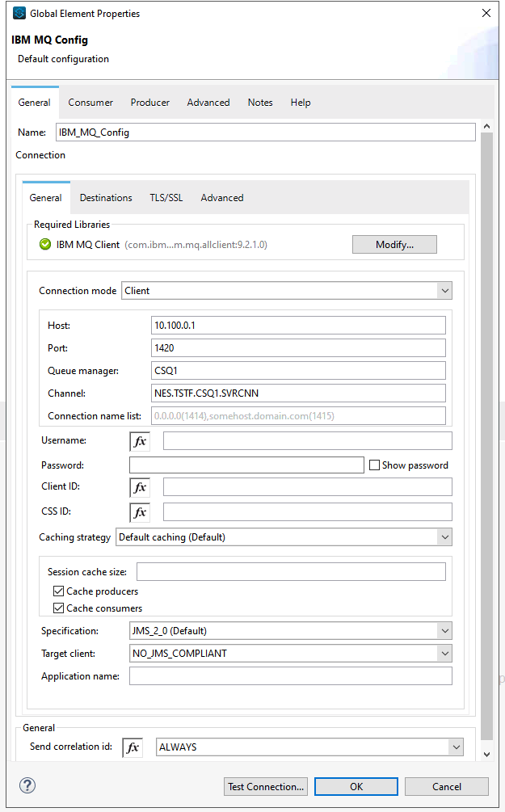The height and width of the screenshot is (812, 505).
Task: Open the Connection mode dropdown
Action: [286, 291]
